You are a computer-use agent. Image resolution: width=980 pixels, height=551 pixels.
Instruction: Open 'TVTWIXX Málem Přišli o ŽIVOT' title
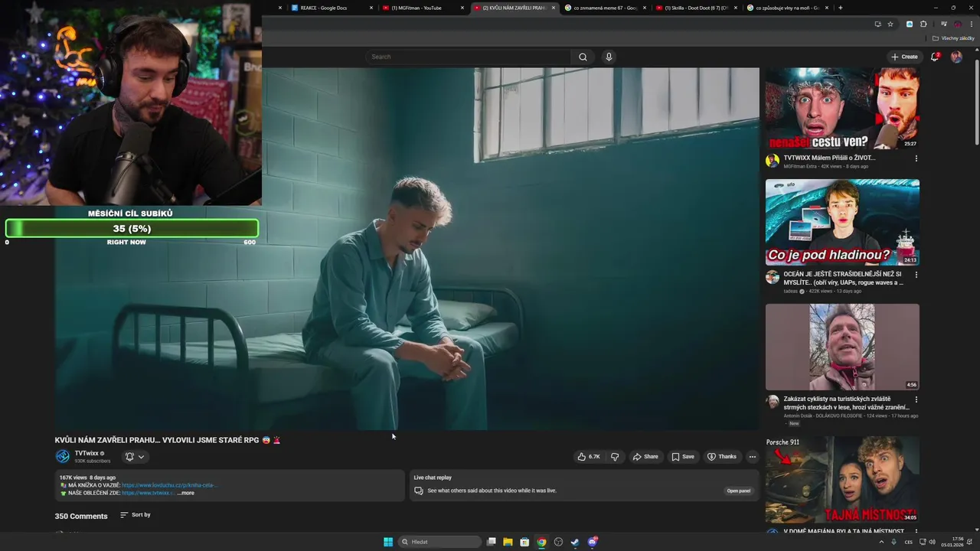pyautogui.click(x=829, y=158)
